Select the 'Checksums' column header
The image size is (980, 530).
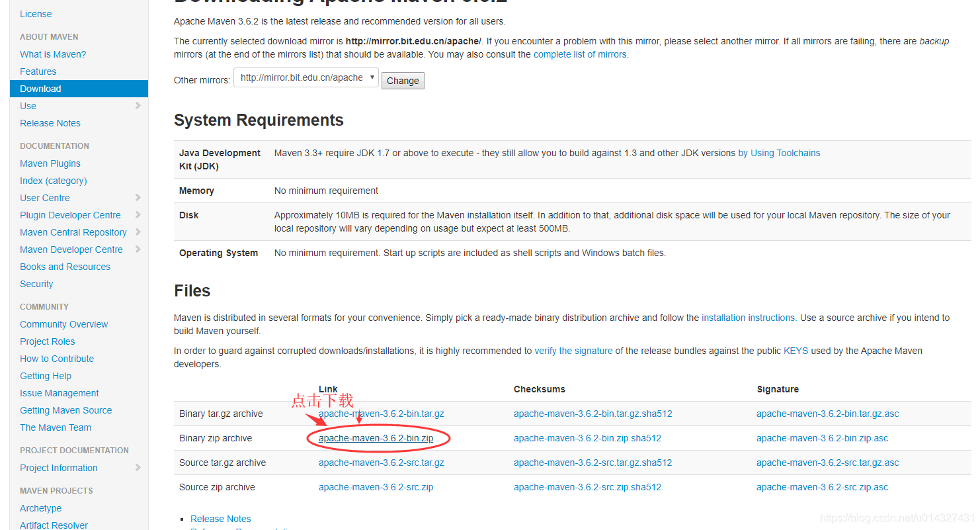pyautogui.click(x=540, y=389)
